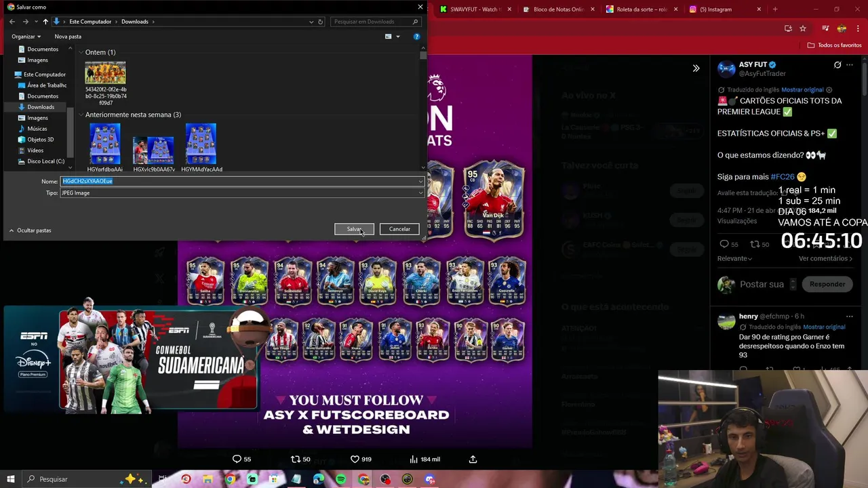Open the Relevante sort dropdown
Image resolution: width=868 pixels, height=488 pixels.
[x=734, y=258]
